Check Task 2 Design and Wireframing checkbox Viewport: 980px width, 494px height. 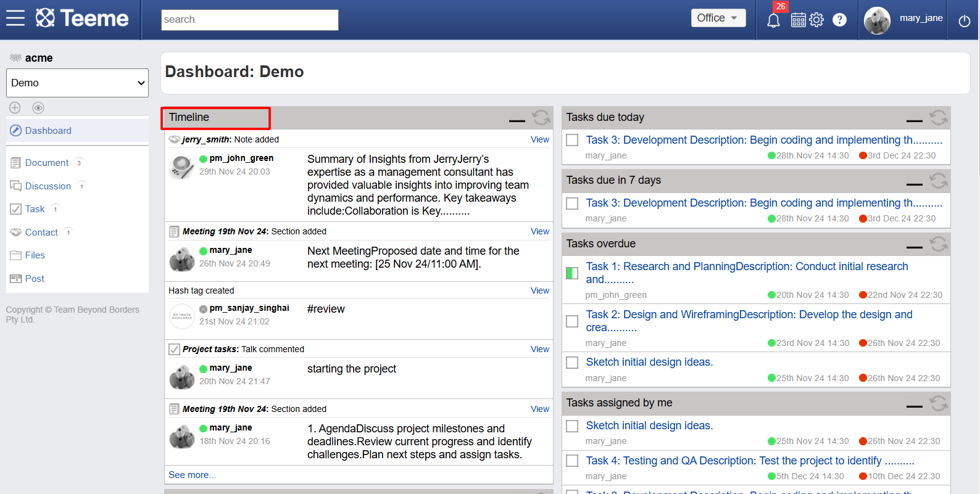coord(572,321)
